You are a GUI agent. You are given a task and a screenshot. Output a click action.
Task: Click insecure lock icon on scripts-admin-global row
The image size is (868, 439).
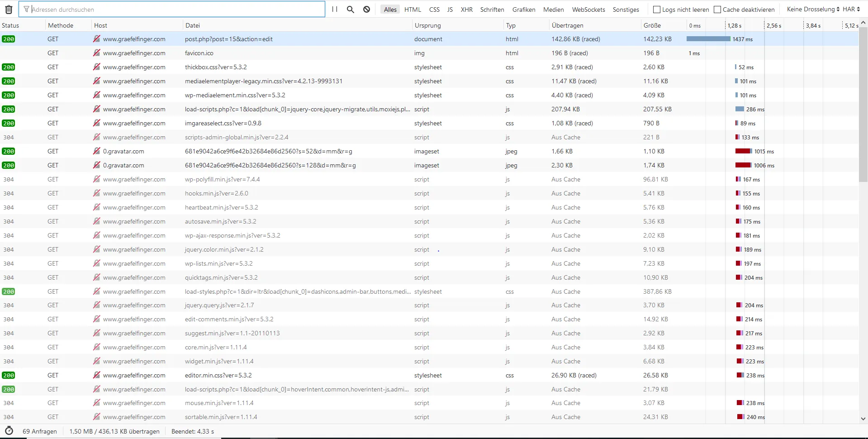tap(96, 137)
